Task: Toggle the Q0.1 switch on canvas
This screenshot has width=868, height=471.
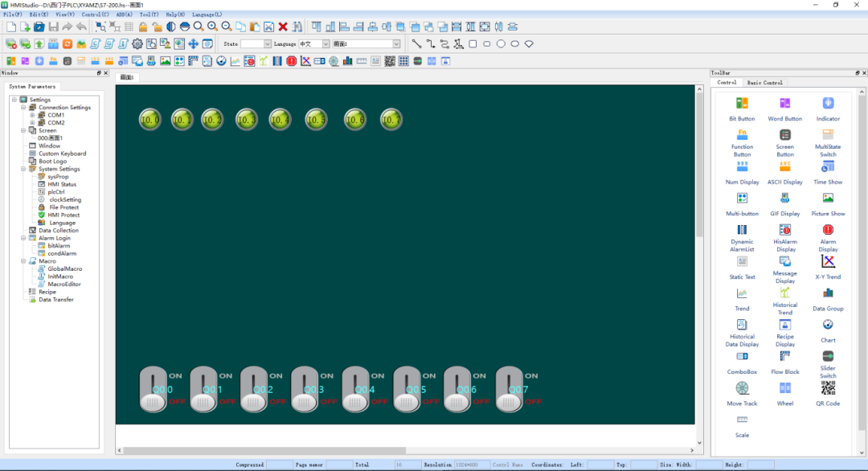Action: point(203,389)
